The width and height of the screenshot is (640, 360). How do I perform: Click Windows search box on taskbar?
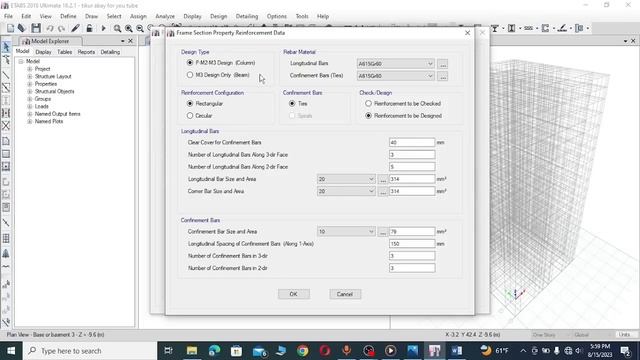90,351
